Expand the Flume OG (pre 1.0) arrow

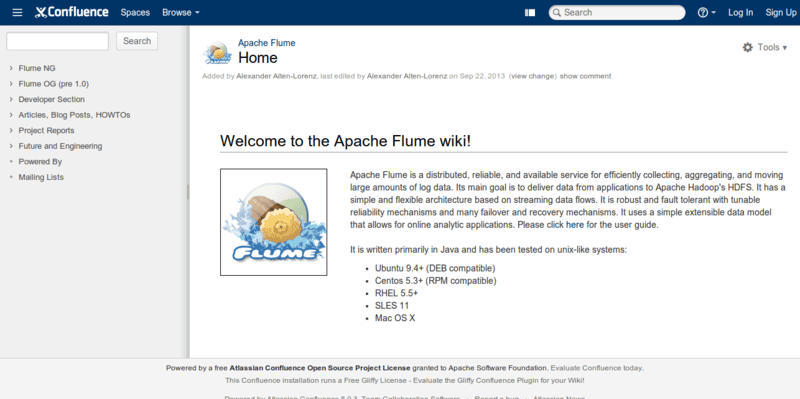[x=11, y=84]
